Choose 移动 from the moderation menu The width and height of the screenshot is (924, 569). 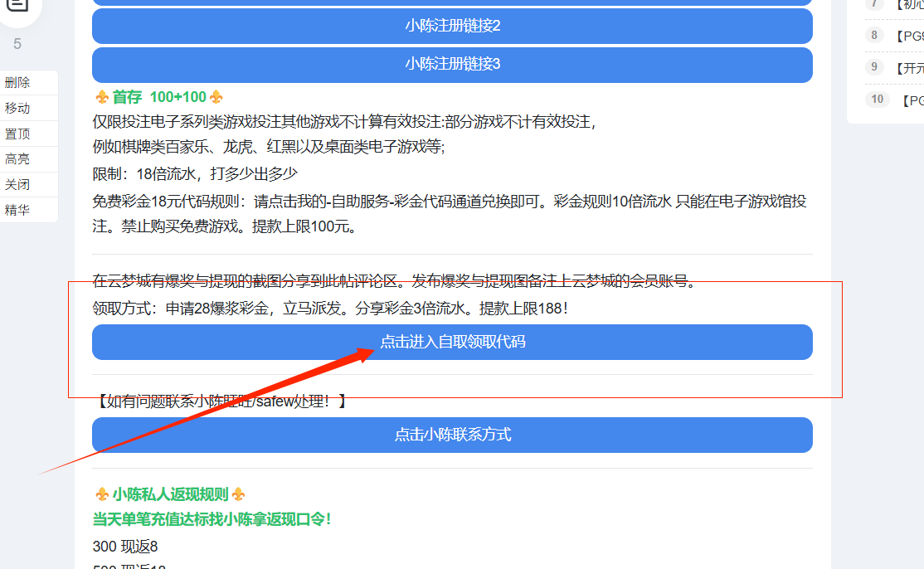click(17, 109)
